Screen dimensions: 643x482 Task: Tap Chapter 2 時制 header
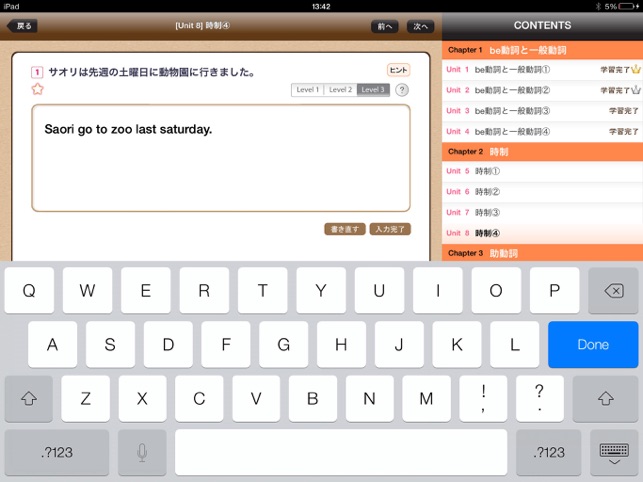542,152
